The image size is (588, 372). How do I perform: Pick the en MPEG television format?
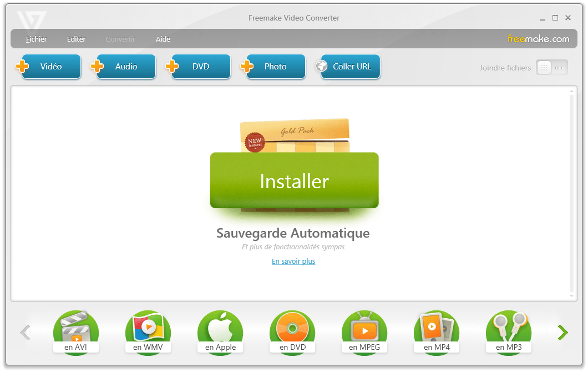364,332
